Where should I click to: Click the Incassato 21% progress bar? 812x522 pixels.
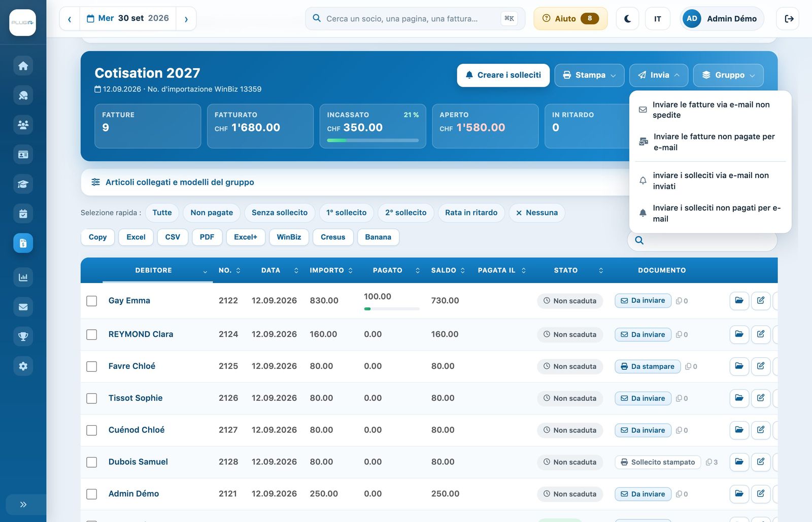click(x=373, y=141)
